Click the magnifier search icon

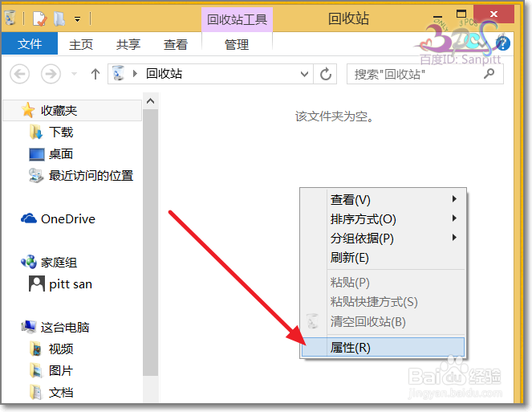coord(489,73)
